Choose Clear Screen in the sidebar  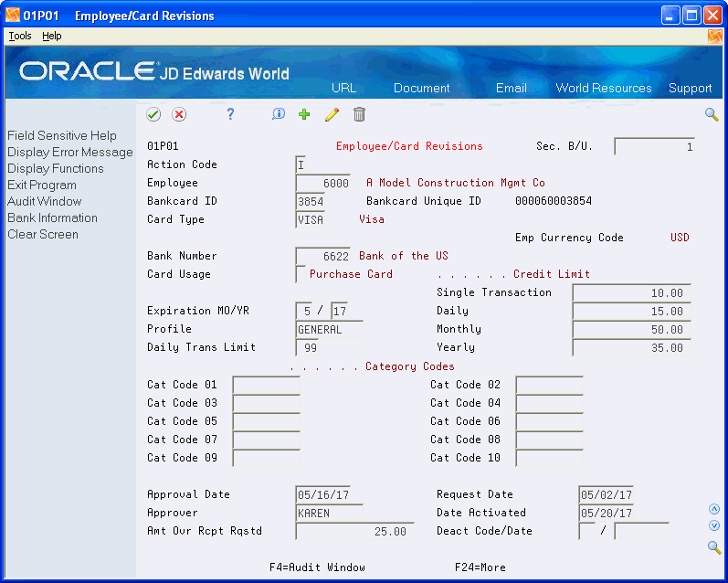43,234
